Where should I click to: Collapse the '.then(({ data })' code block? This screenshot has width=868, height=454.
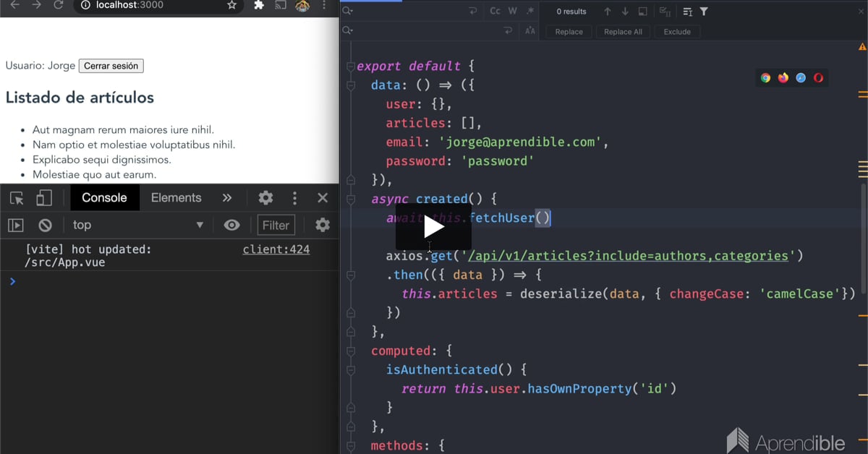pyautogui.click(x=351, y=275)
